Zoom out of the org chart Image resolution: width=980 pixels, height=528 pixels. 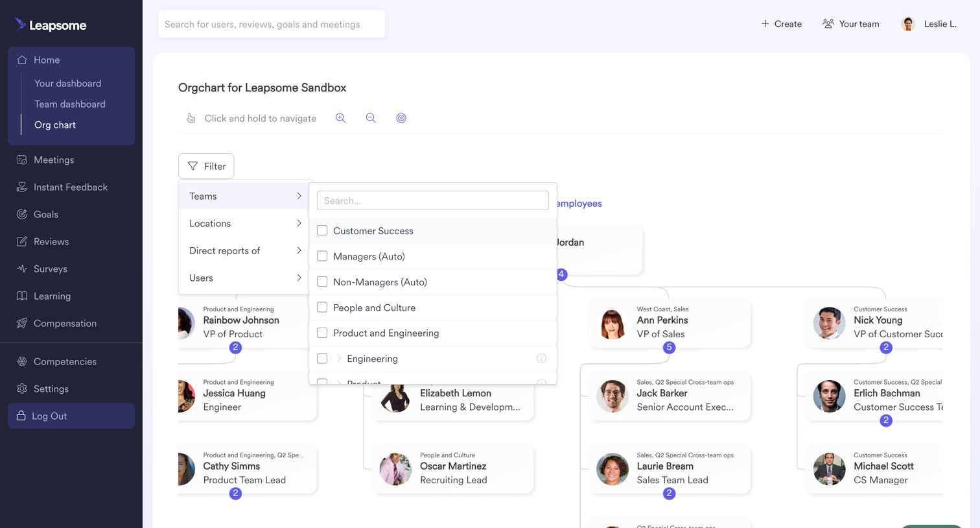tap(371, 118)
